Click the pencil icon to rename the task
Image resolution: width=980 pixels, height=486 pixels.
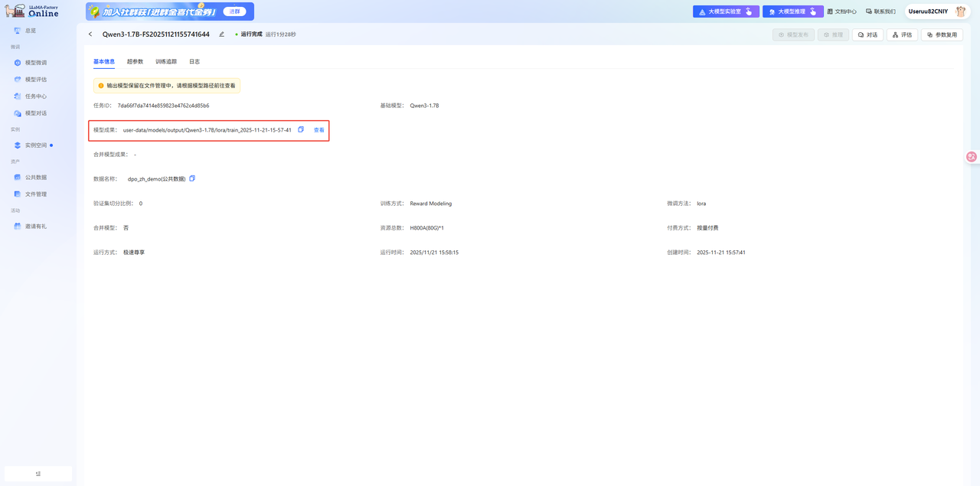coord(222,34)
